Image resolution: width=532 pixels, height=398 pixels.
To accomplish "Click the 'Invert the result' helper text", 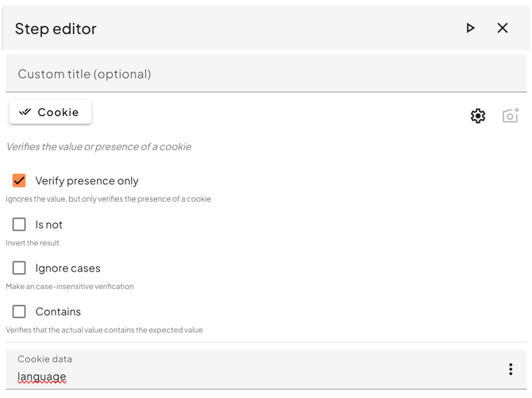I will click(33, 243).
